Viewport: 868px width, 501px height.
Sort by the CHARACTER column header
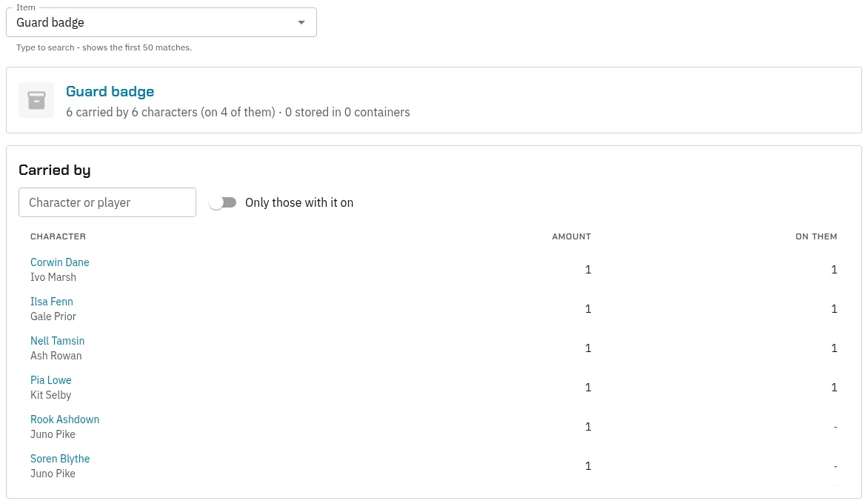58,236
